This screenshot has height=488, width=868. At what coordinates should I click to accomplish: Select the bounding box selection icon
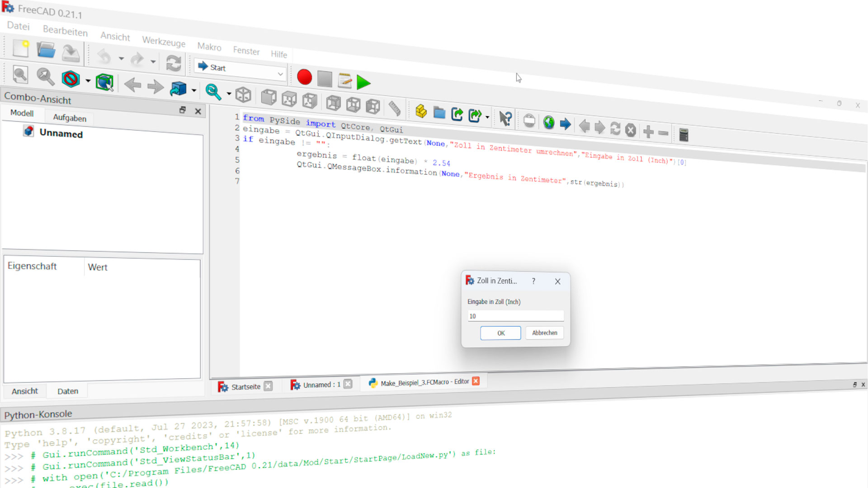point(104,82)
